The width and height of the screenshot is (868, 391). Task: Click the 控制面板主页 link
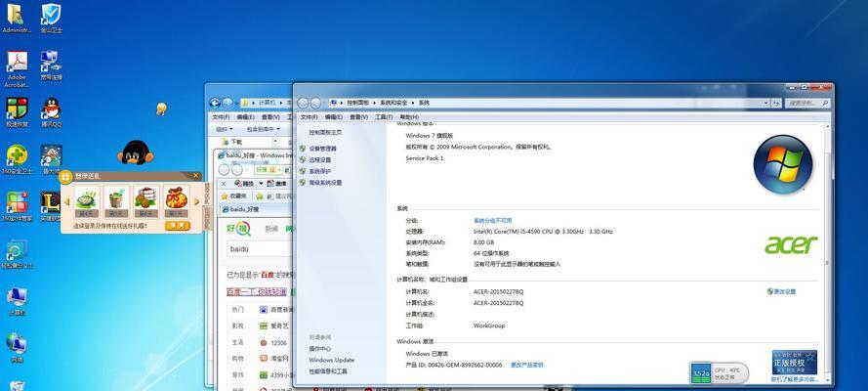click(x=325, y=133)
